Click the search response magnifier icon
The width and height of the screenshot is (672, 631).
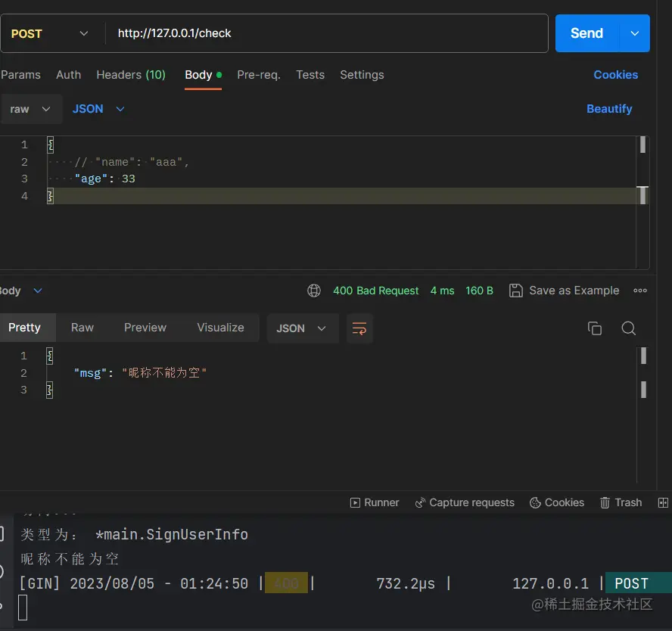click(x=628, y=328)
